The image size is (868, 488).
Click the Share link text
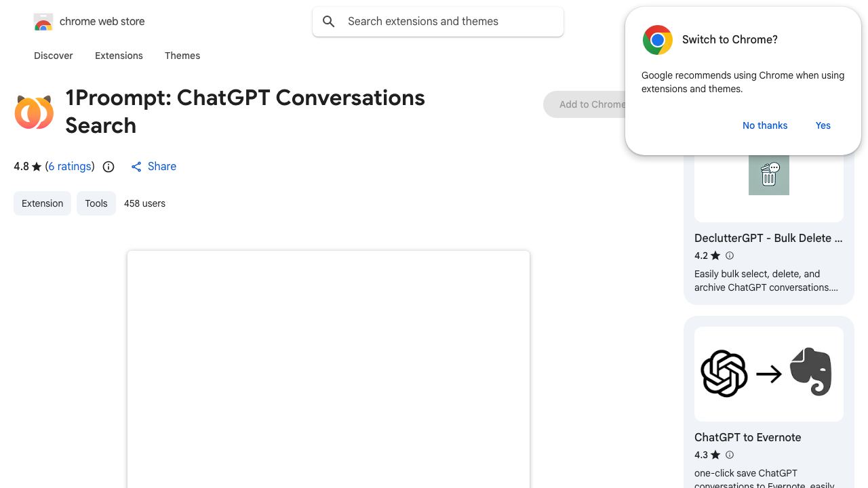pyautogui.click(x=162, y=167)
